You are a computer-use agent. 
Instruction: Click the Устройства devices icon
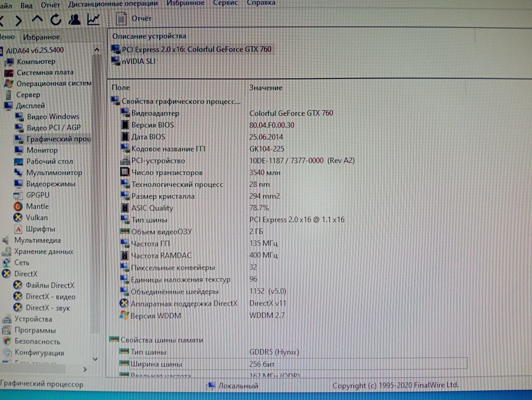6,319
